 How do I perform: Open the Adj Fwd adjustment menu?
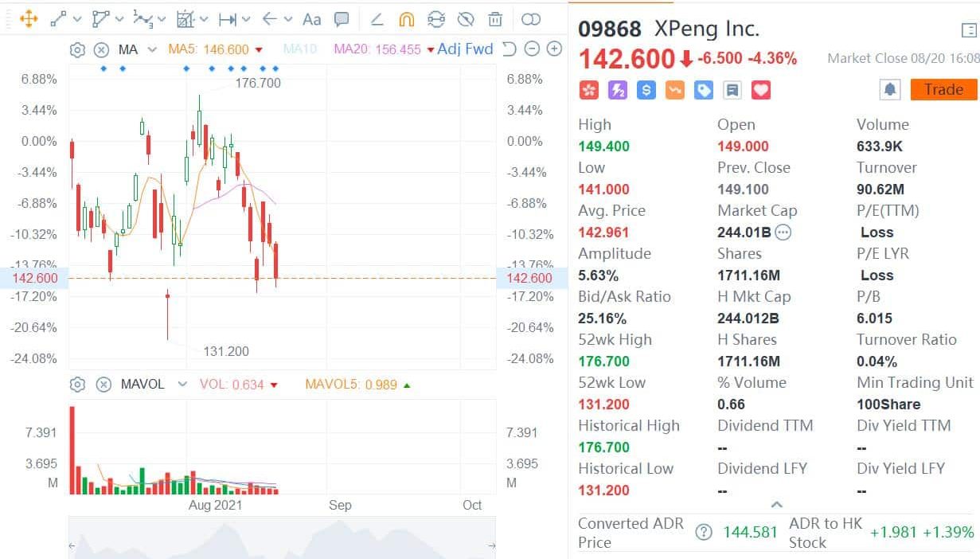[465, 49]
